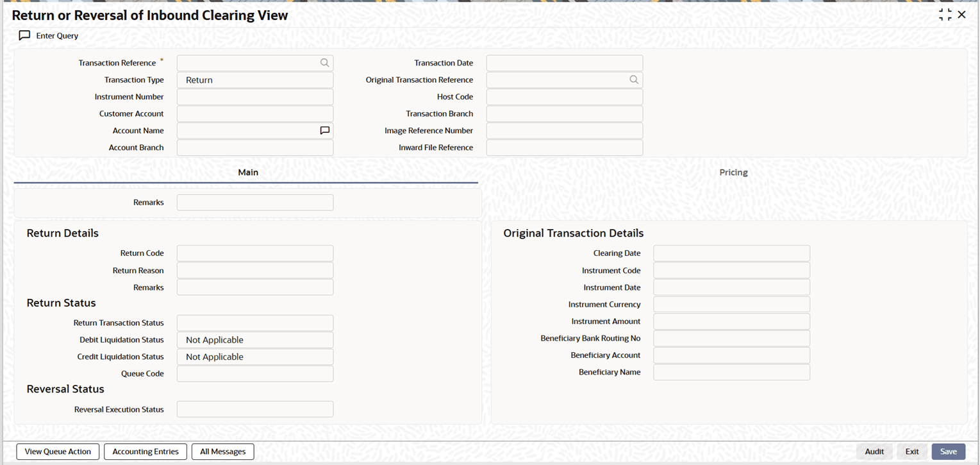Focus the Image Reference Number field
The image size is (980, 465).
[x=565, y=131]
